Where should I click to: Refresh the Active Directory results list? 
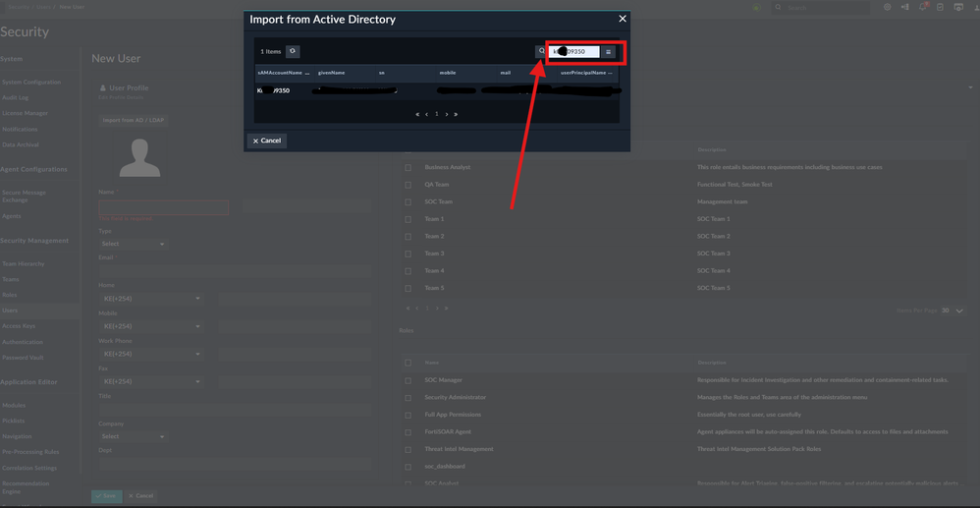click(293, 51)
